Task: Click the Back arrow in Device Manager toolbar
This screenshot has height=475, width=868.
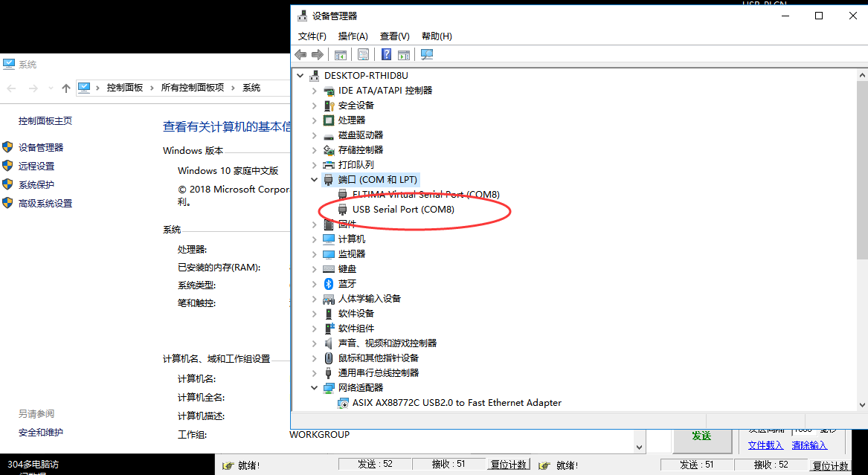Action: click(300, 54)
